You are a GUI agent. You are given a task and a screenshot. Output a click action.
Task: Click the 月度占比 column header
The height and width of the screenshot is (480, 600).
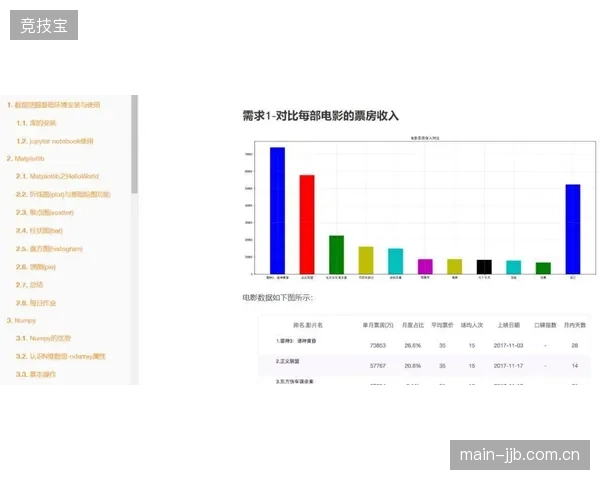tap(413, 325)
